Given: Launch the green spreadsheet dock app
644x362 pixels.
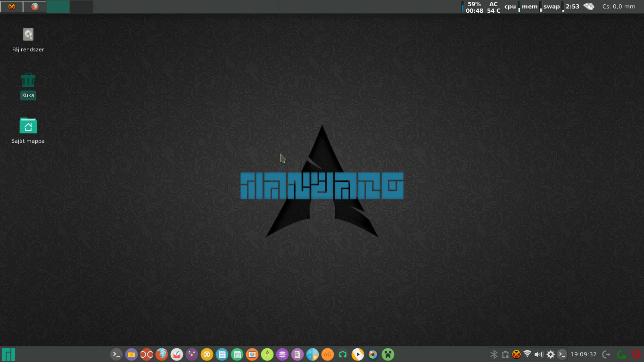Looking at the screenshot, I should pyautogui.click(x=237, y=354).
